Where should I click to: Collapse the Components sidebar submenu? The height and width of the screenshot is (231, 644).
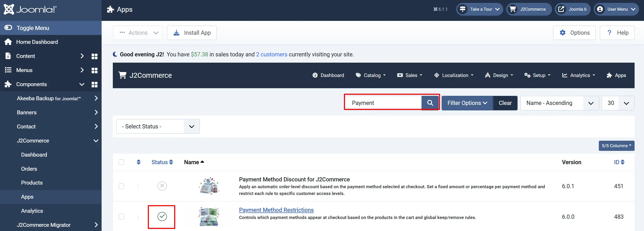(82, 84)
